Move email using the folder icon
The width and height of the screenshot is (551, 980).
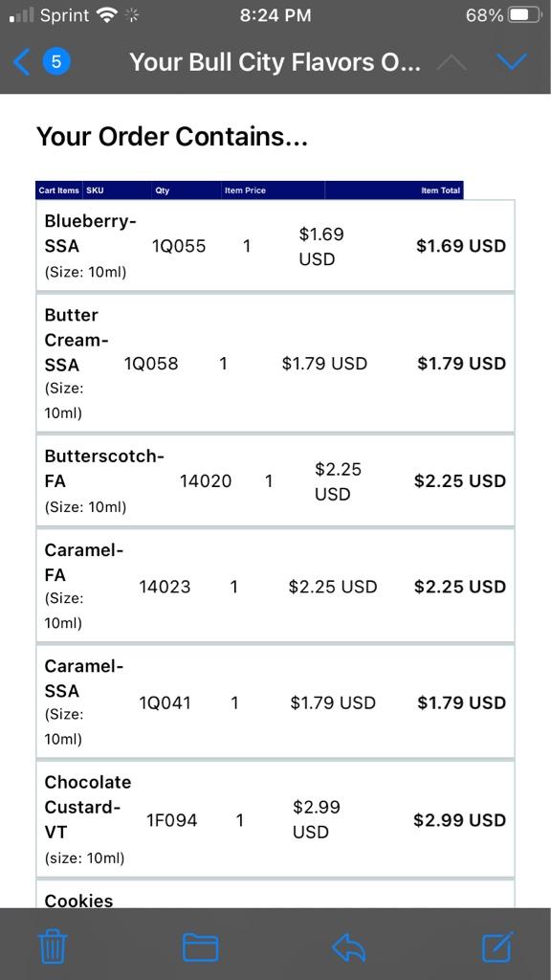point(201,947)
